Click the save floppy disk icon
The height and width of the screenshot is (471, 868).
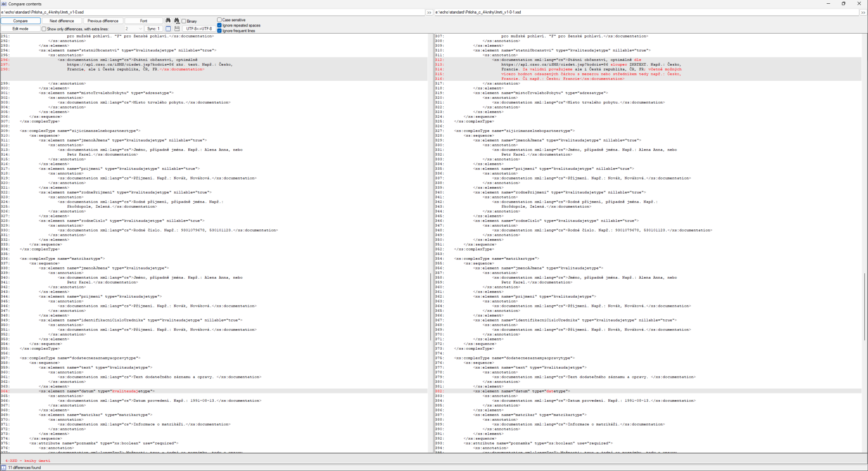pyautogui.click(x=177, y=29)
